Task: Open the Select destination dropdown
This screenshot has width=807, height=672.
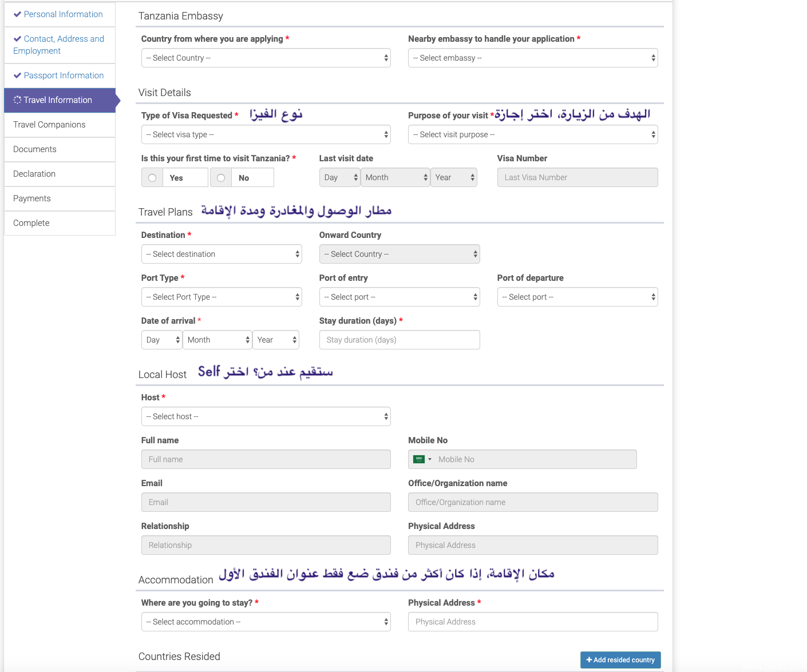Action: pos(221,254)
